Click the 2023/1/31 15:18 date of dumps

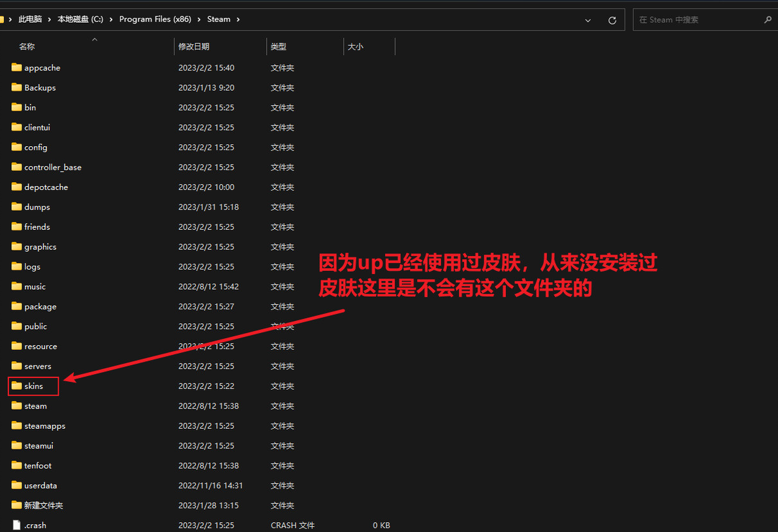tap(208, 207)
